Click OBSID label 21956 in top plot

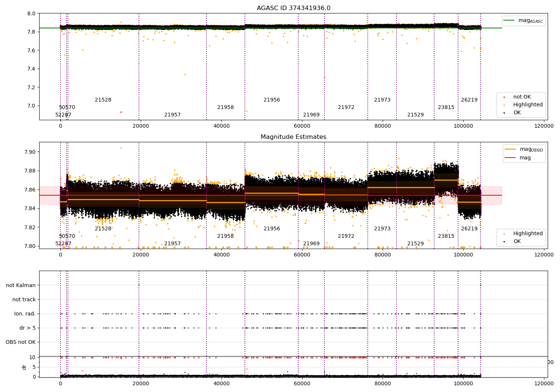(272, 100)
